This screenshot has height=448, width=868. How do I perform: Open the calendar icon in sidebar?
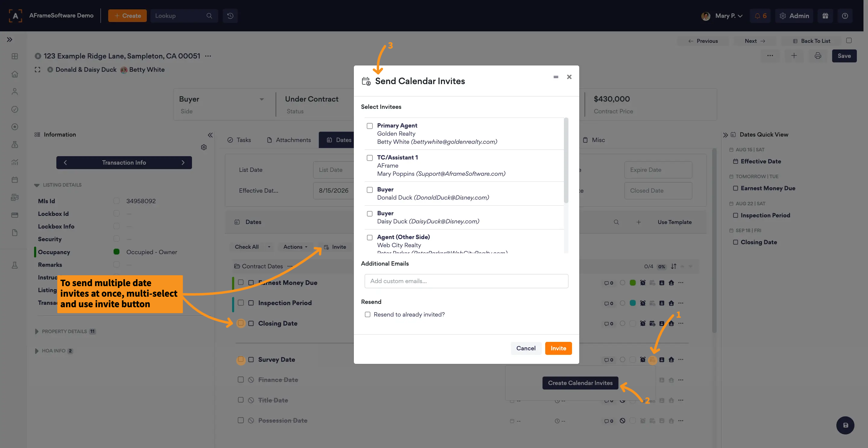coord(14,180)
